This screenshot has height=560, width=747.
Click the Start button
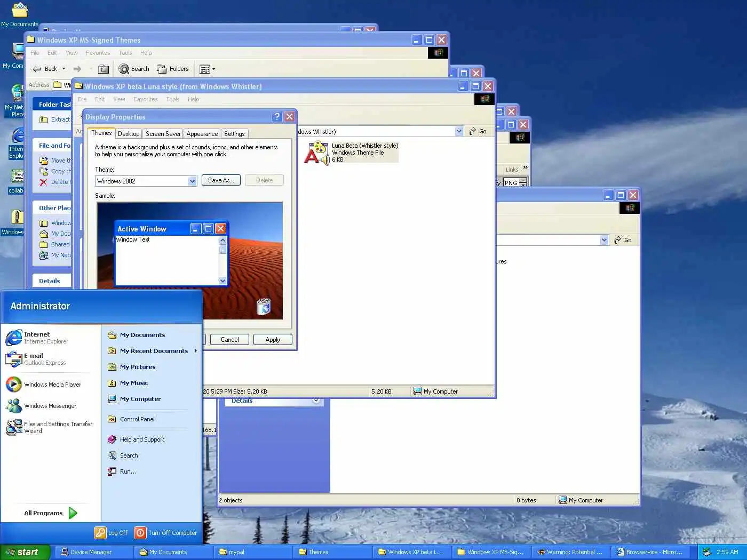tap(25, 552)
